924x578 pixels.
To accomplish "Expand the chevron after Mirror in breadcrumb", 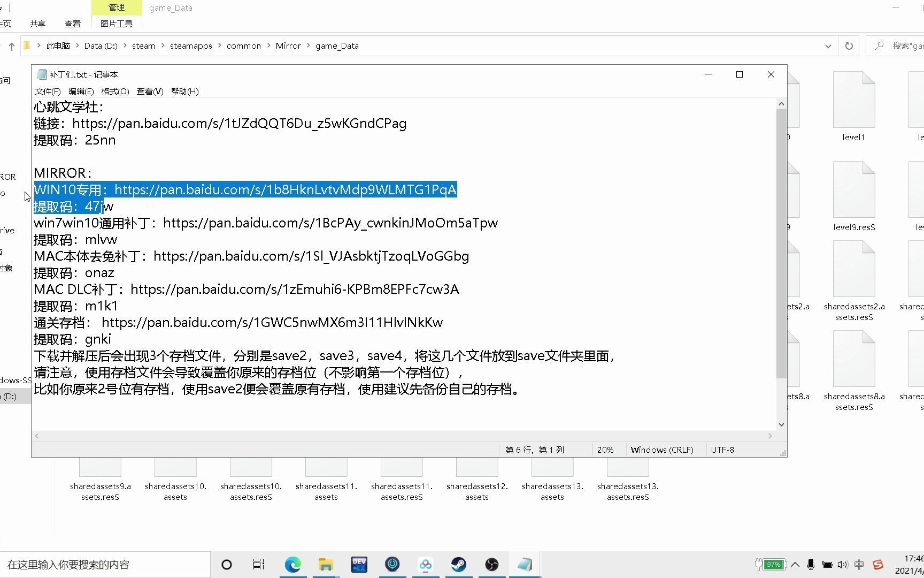I will pyautogui.click(x=309, y=46).
